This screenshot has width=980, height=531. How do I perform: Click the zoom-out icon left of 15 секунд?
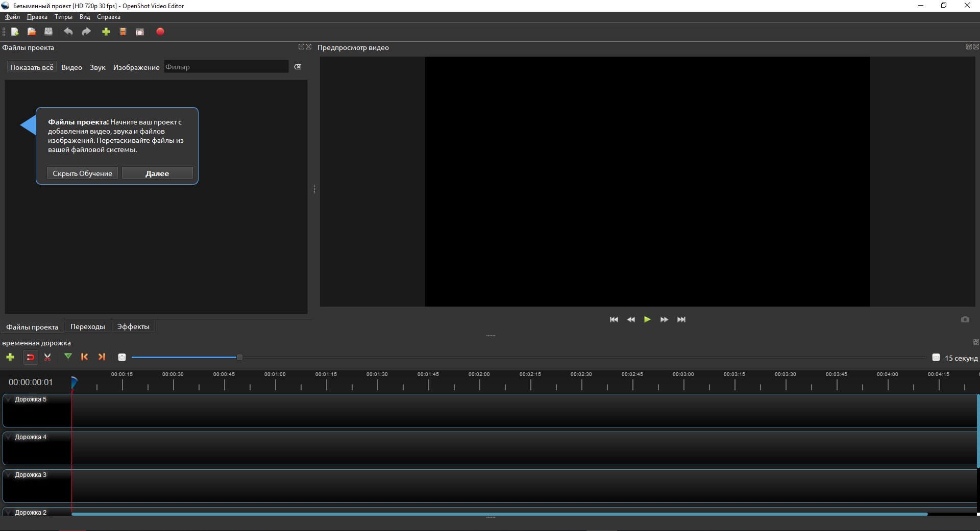pos(936,358)
